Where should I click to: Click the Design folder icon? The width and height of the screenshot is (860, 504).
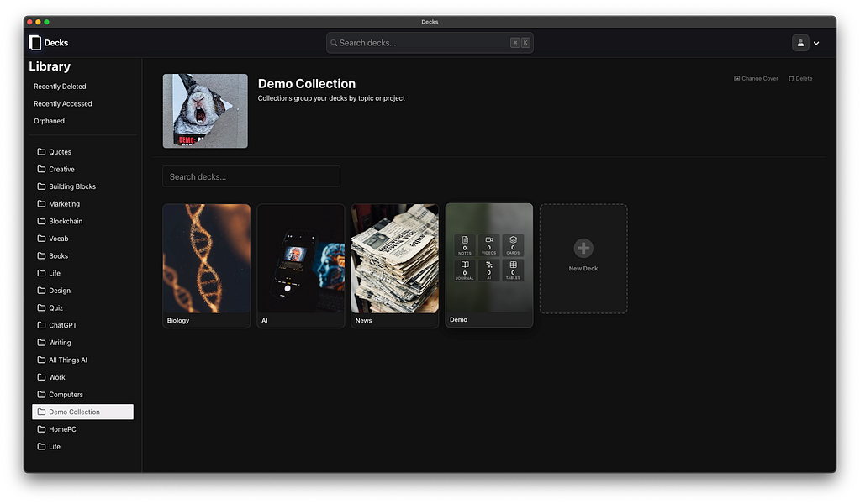coord(41,290)
